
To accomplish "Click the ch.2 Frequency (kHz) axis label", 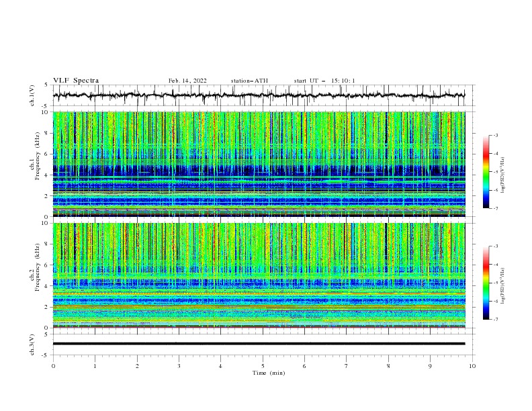I will [35, 267].
